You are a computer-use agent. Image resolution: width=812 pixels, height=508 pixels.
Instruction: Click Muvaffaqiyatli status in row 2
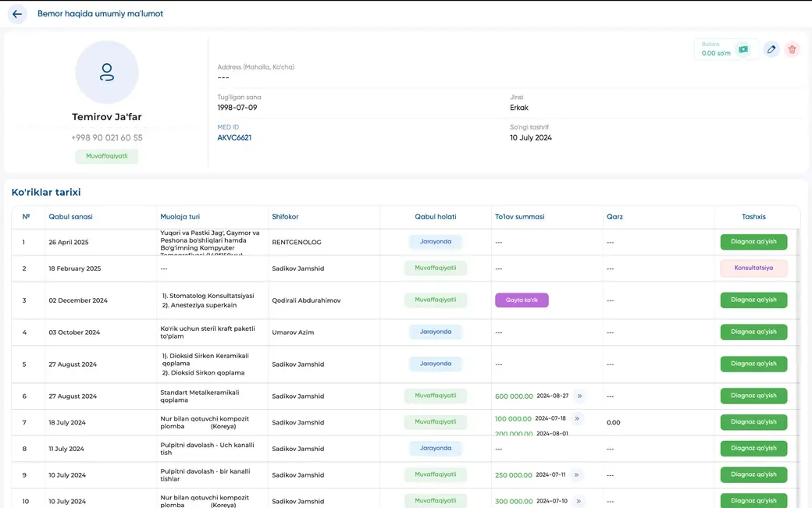(436, 268)
